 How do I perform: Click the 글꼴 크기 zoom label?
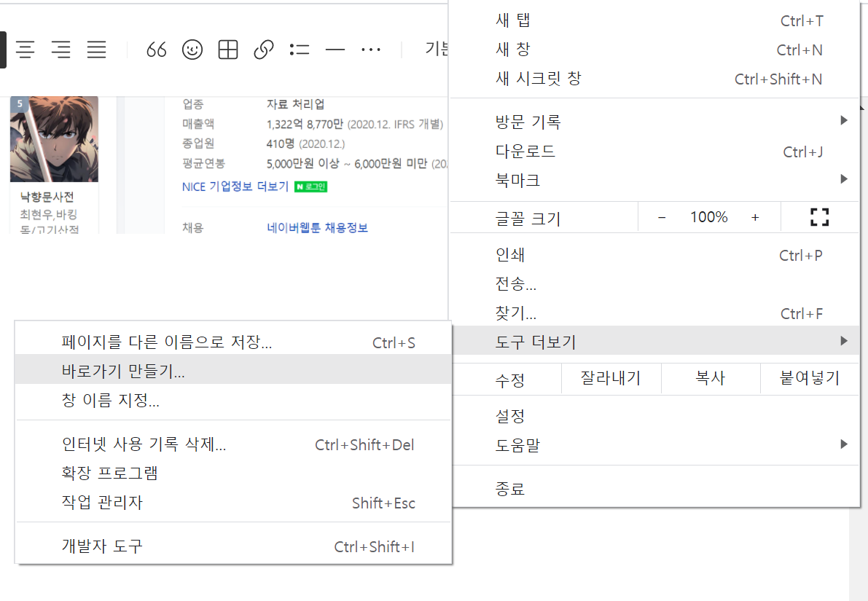pyautogui.click(x=528, y=219)
